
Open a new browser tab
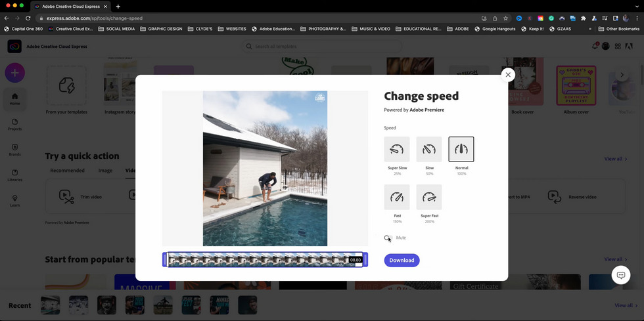118,7
